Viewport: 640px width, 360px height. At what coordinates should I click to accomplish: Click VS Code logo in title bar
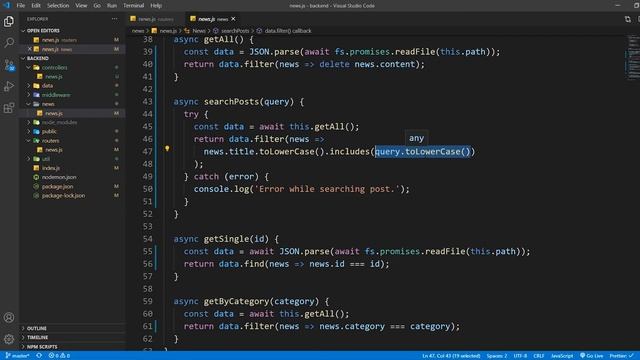click(7, 5)
